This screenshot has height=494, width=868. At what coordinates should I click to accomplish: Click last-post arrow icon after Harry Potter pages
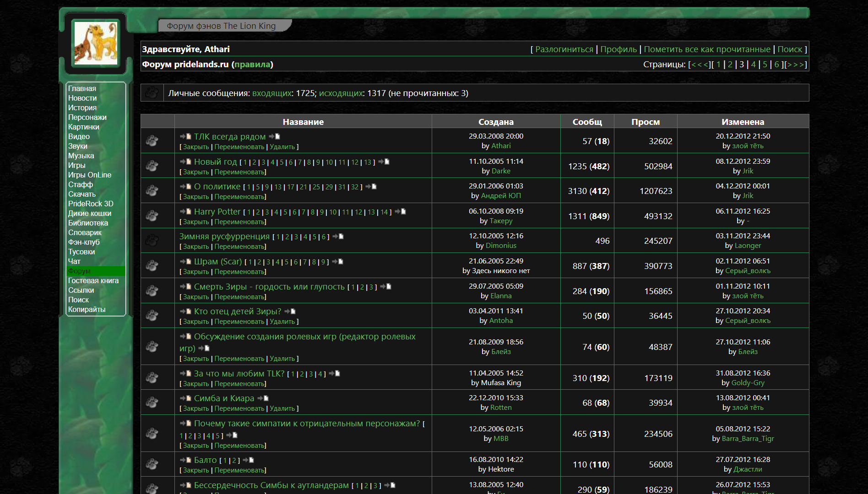(x=400, y=212)
